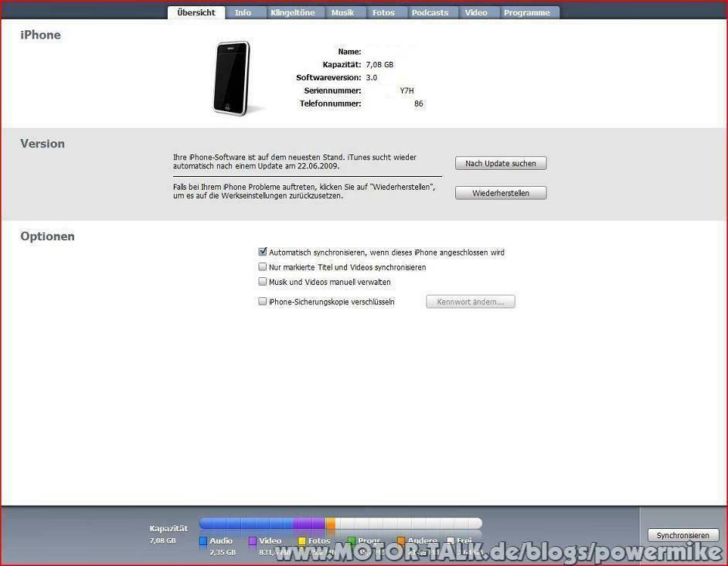Enable Nur markierte Titel und Videos synchronisieren
This screenshot has height=566, width=728.
[262, 266]
